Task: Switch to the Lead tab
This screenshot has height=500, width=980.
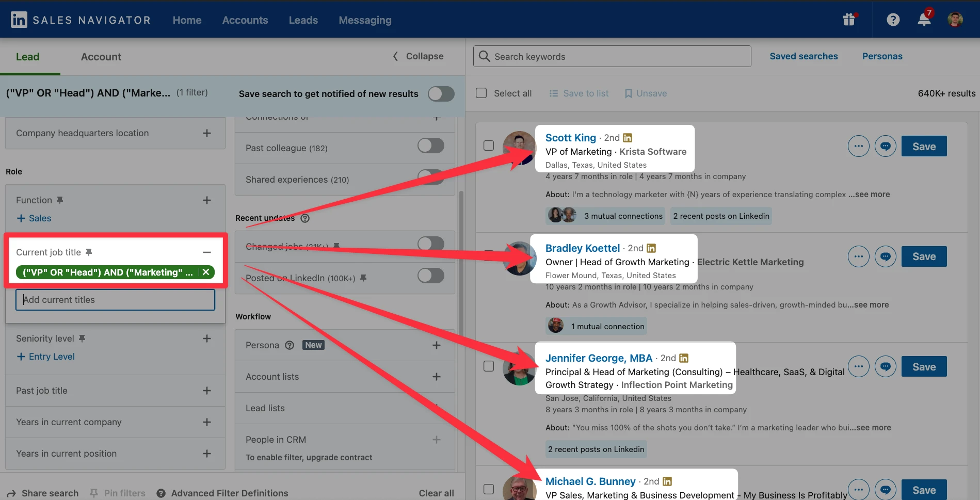Action: tap(28, 57)
